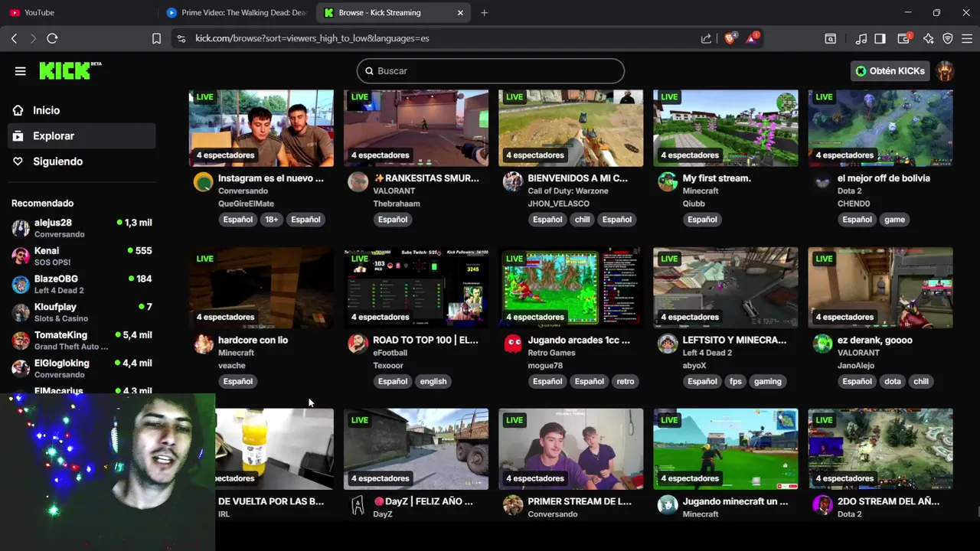The width and height of the screenshot is (980, 551).
Task: Click the share icon in address bar
Action: (x=706, y=38)
